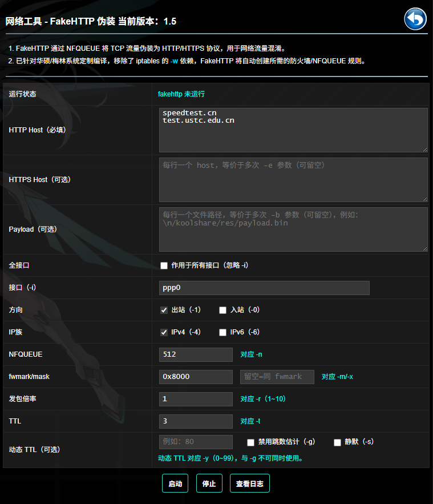
Task: Focus the Payload file path textarea
Action: point(293,229)
